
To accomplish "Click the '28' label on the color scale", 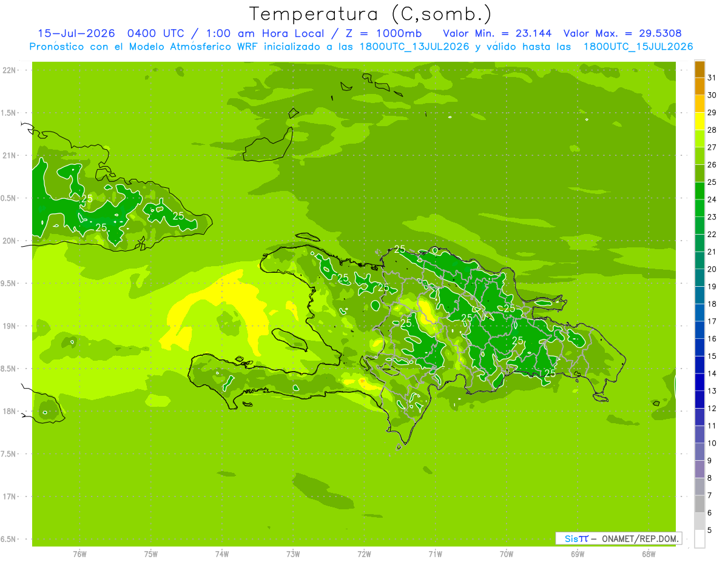I will tap(712, 130).
